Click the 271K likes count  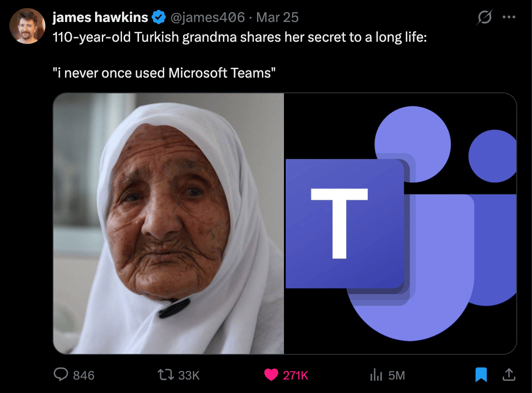pos(296,376)
